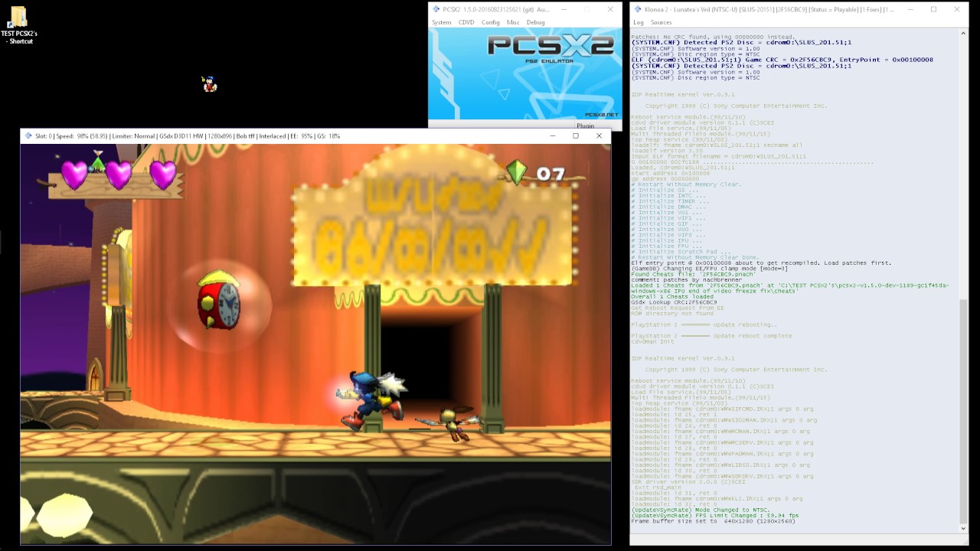The width and height of the screenshot is (980, 551).
Task: Click the red alarm clock bubble in game
Action: coord(220,301)
